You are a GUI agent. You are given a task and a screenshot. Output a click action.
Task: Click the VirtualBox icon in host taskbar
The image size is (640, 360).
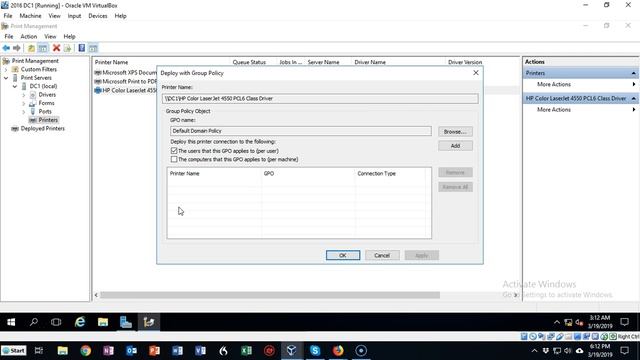click(291, 351)
